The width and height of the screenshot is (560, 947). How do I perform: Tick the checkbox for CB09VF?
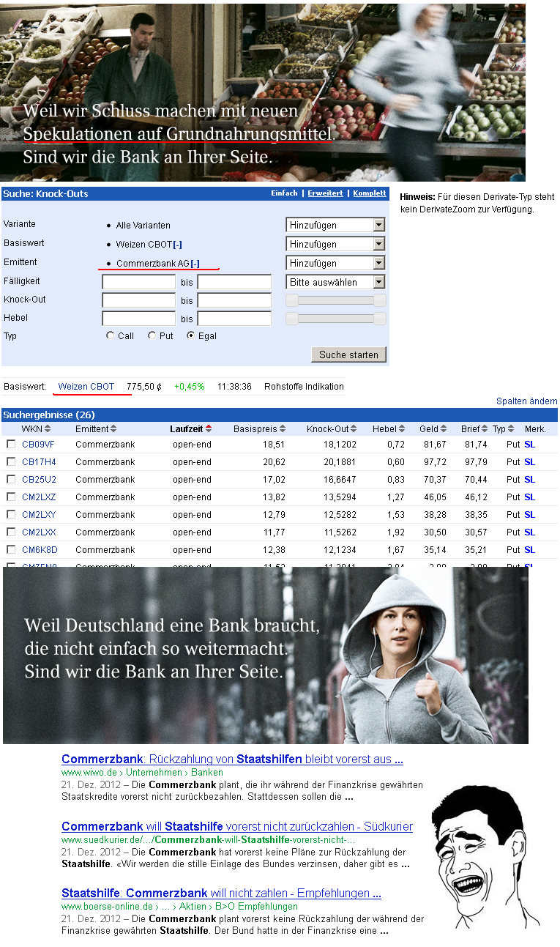(x=11, y=445)
